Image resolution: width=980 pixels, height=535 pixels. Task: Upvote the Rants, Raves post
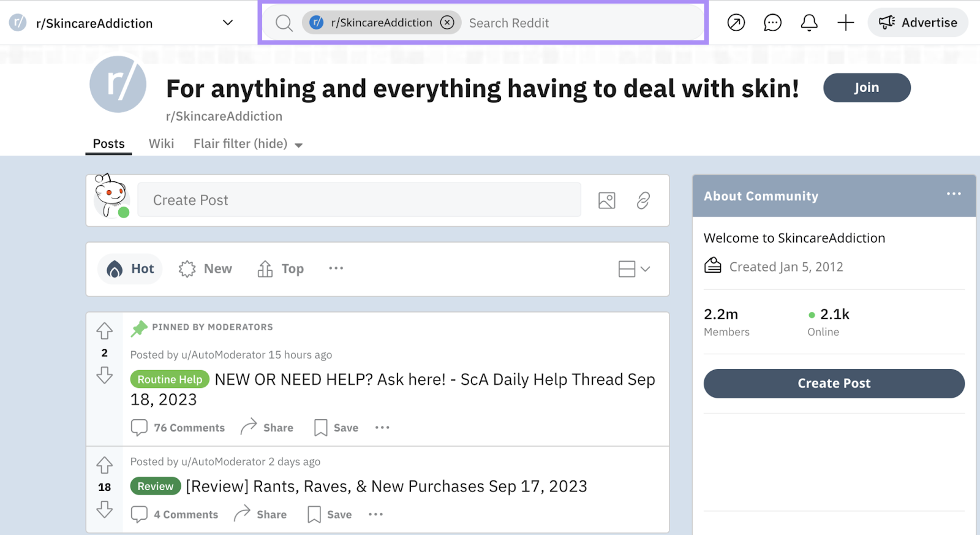tap(104, 465)
